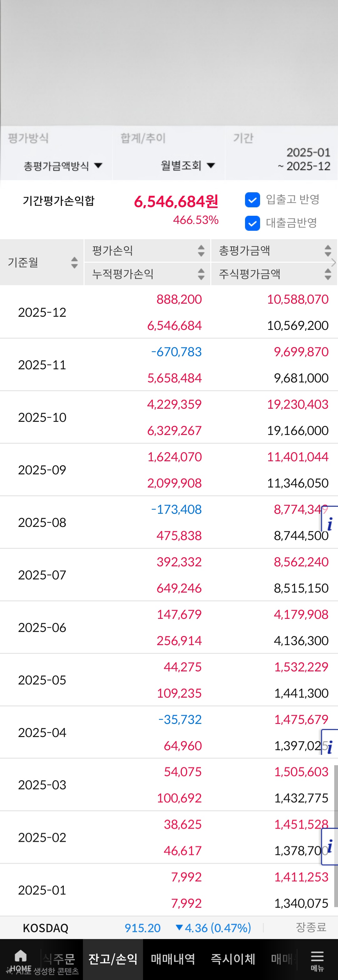This screenshot has width=338, height=980.
Task: Tap the HOME house icon
Action: click(20, 956)
